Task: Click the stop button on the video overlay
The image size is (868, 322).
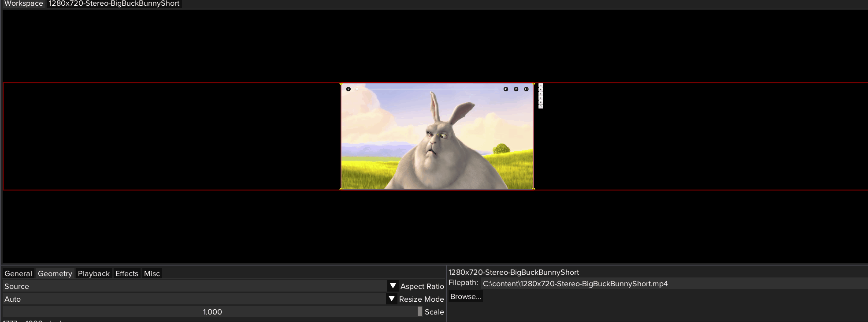Action: pyautogui.click(x=348, y=89)
